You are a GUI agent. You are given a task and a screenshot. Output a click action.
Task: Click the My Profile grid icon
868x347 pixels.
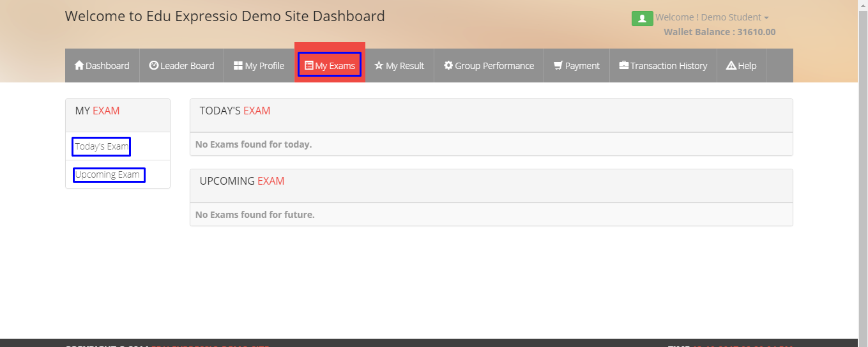[238, 65]
